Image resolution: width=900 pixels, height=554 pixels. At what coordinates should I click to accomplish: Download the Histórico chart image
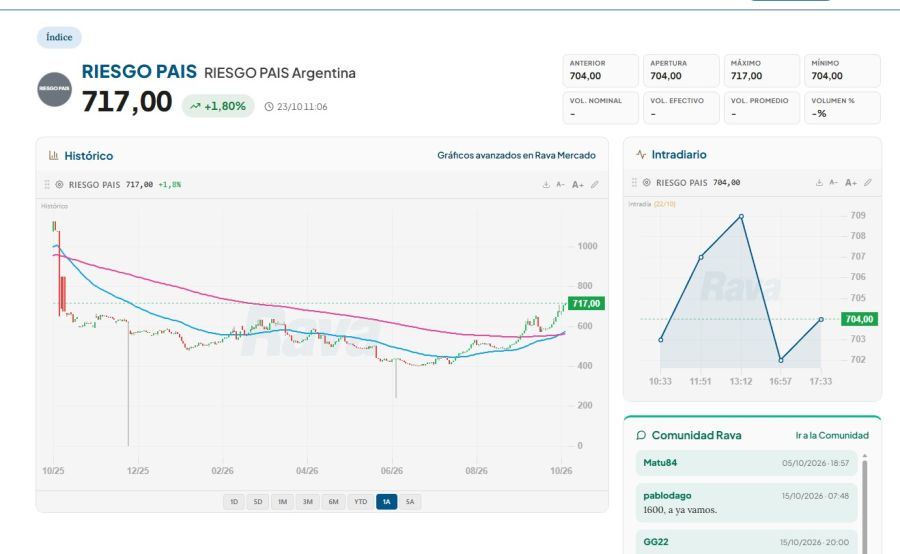click(546, 184)
